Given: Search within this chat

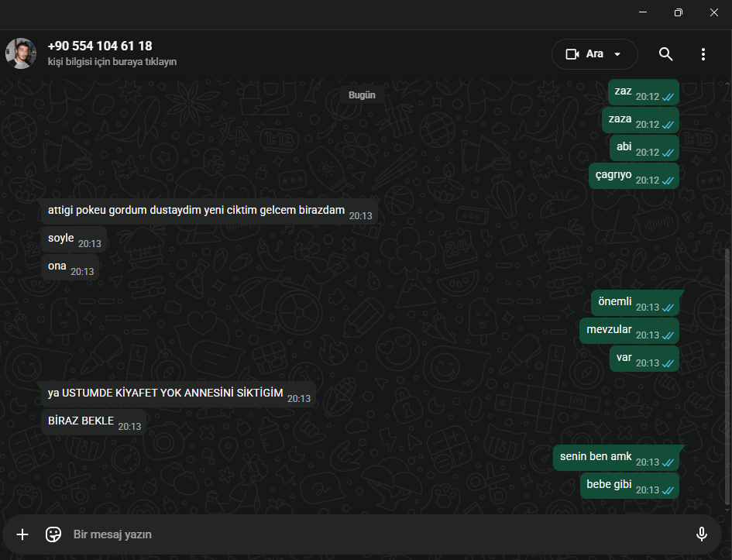Looking at the screenshot, I should click(665, 54).
